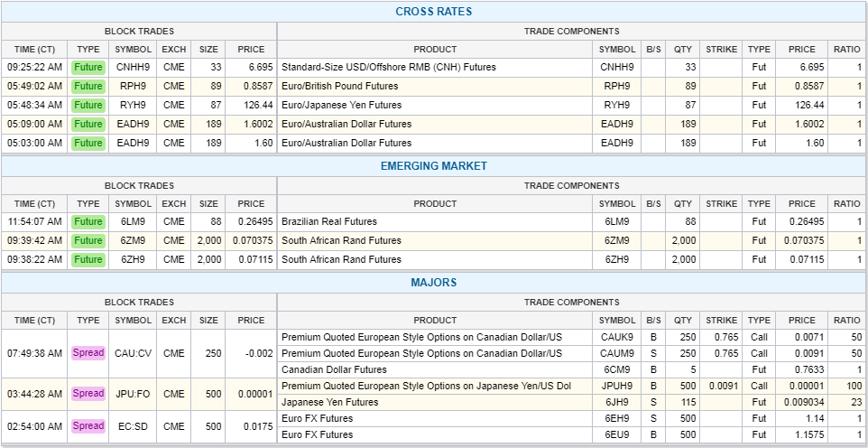Select the EMERGING MARKET section header
868x448 pixels.
[x=434, y=166]
